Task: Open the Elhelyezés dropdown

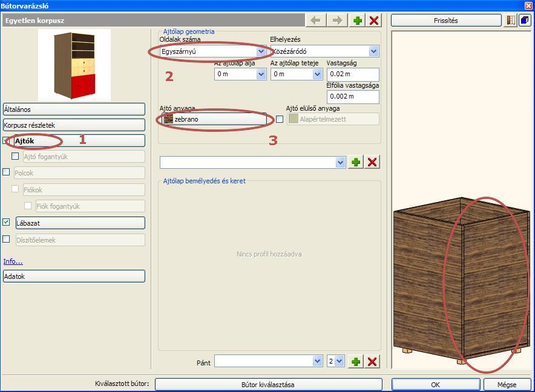Action: click(x=373, y=51)
